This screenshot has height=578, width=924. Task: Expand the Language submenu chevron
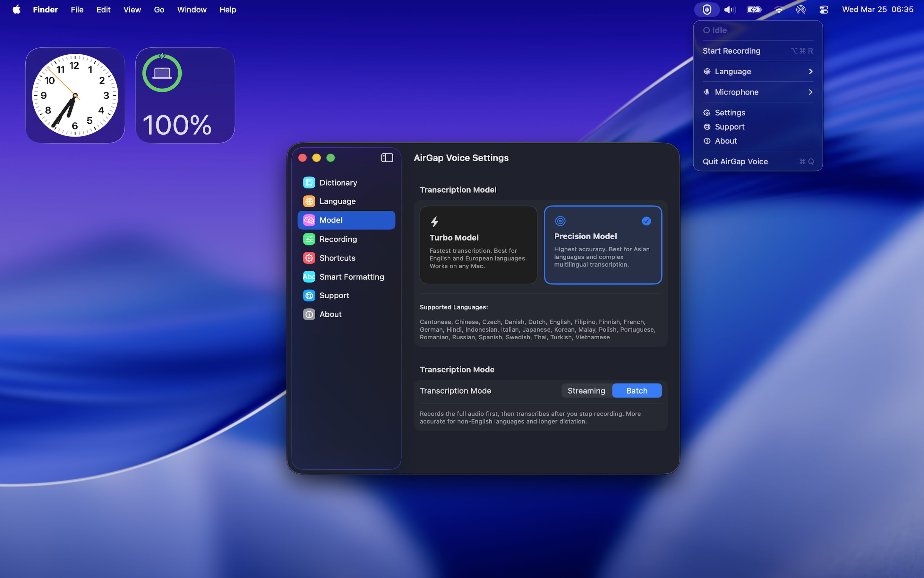click(x=811, y=72)
